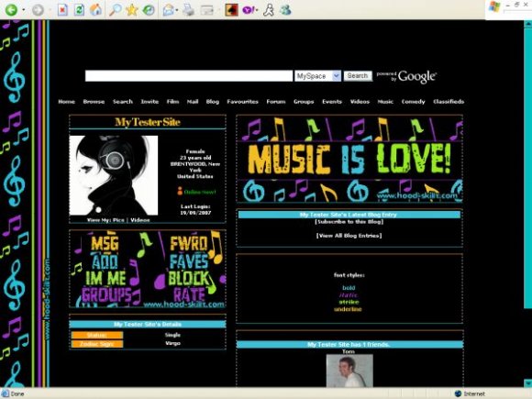Open dropdown arrow beside Back button
This screenshot has width=532, height=399.
[x=24, y=10]
